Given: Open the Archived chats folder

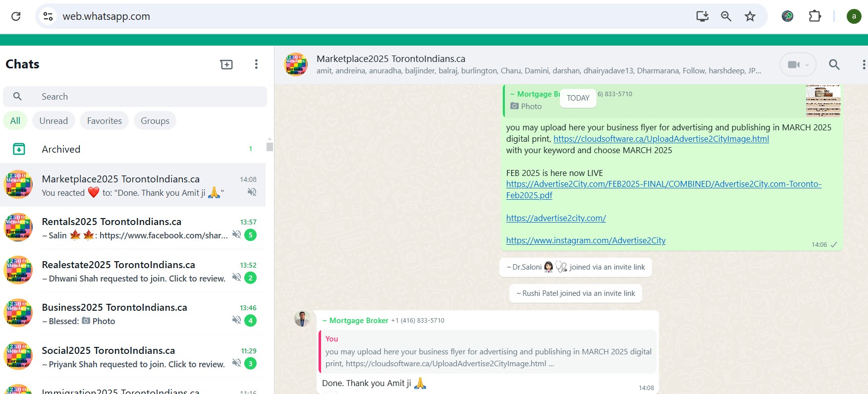Looking at the screenshot, I should 61,149.
